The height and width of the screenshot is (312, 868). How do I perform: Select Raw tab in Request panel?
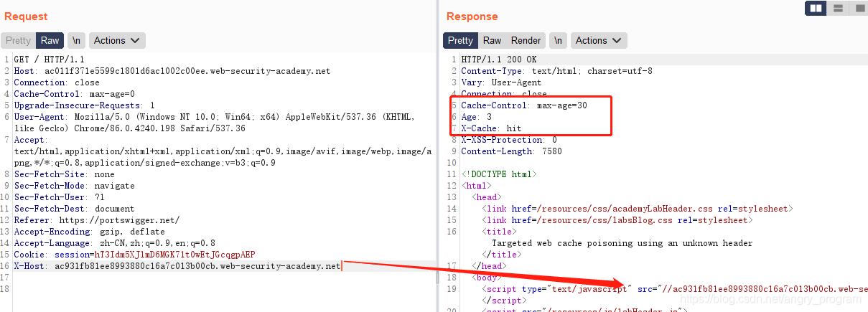click(50, 41)
